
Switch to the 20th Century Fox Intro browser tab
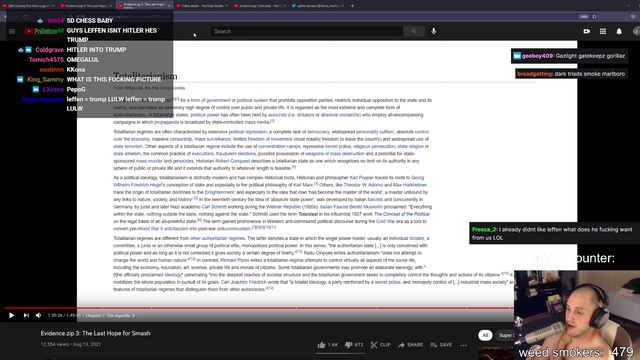tap(29, 6)
